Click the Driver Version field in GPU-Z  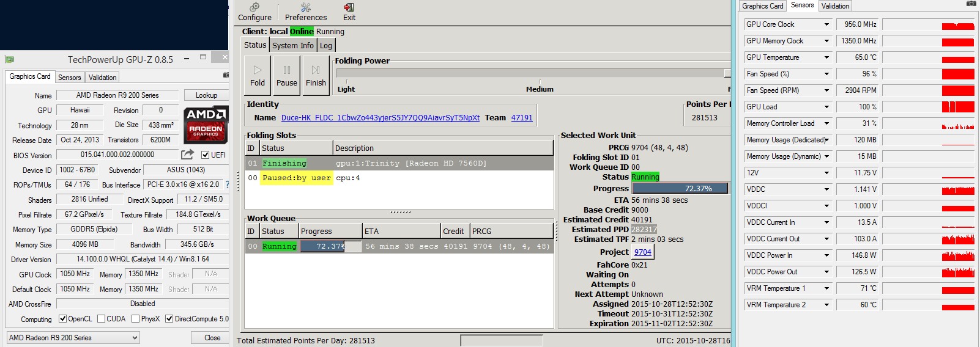pos(142,259)
